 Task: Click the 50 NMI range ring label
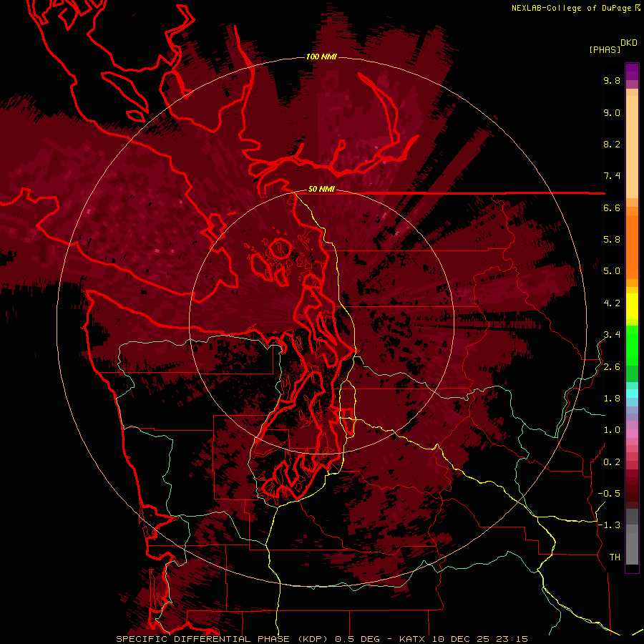pos(321,189)
